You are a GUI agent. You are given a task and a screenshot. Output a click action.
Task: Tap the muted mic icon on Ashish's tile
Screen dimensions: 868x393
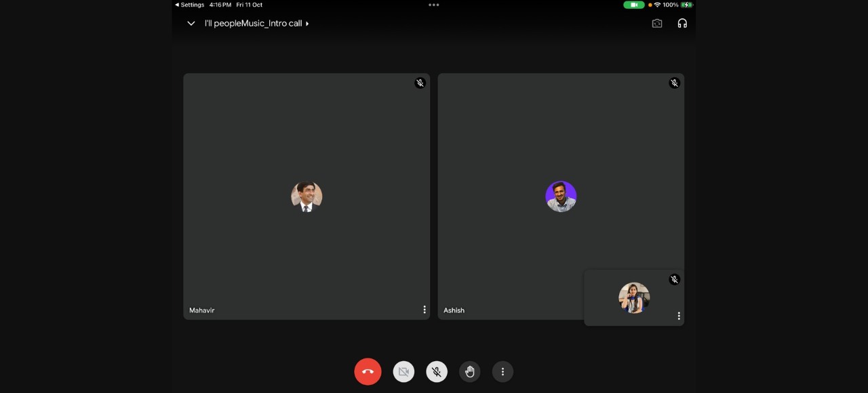point(674,83)
